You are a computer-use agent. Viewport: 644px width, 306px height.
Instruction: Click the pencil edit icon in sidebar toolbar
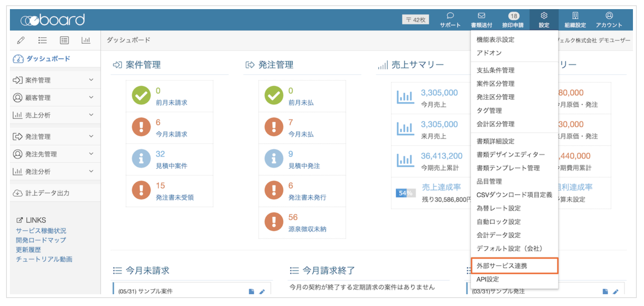(x=21, y=40)
